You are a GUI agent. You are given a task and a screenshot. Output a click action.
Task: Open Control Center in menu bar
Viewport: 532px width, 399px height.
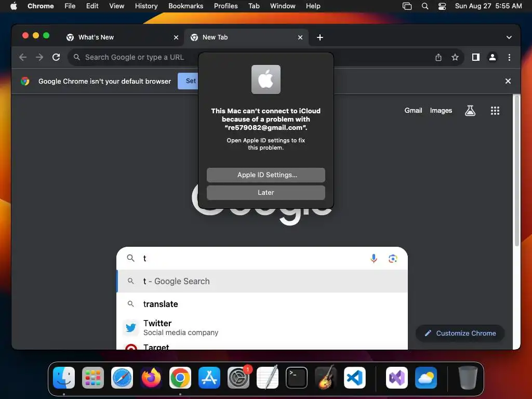point(442,6)
